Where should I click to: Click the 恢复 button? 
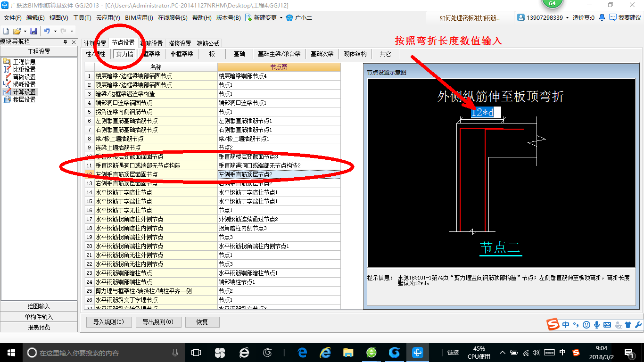pos(202,322)
